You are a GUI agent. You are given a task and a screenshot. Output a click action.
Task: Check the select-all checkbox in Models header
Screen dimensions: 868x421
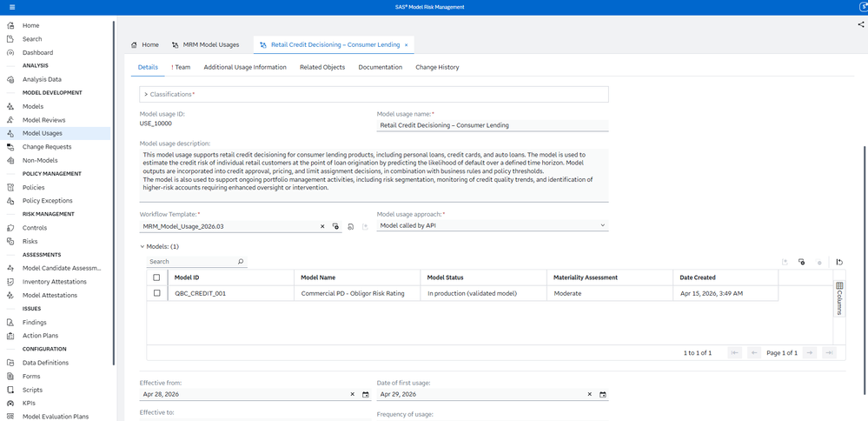(x=156, y=277)
